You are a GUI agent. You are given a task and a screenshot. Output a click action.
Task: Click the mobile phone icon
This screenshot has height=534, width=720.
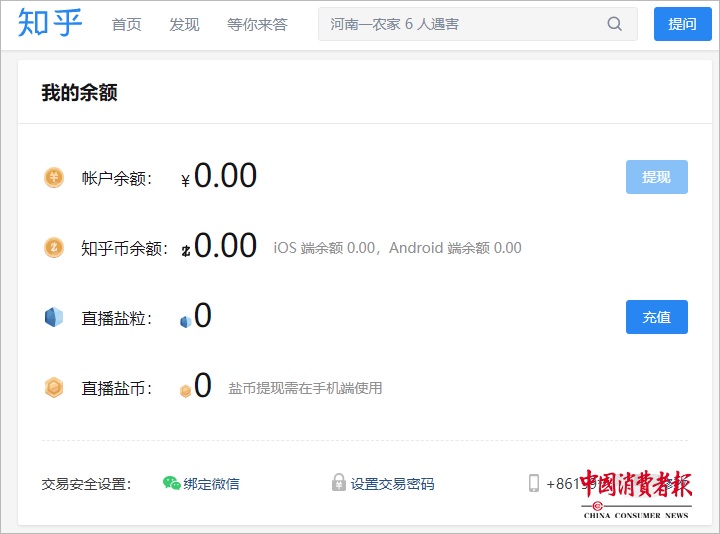[534, 483]
